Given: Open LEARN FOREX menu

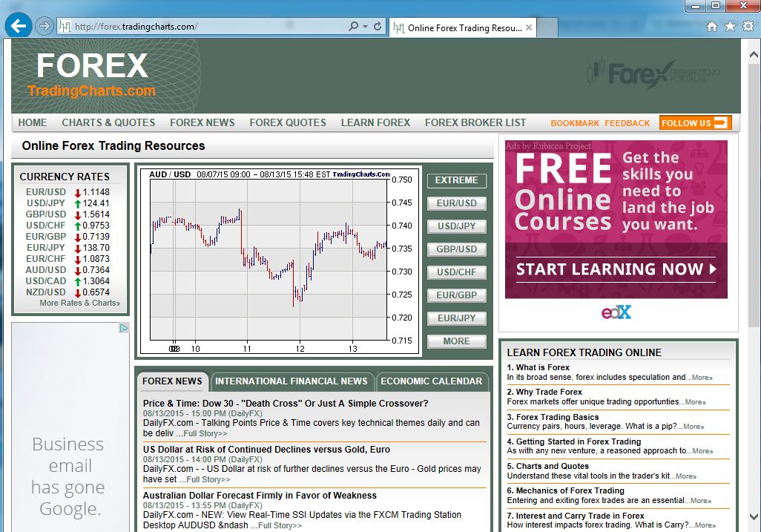Looking at the screenshot, I should (375, 123).
